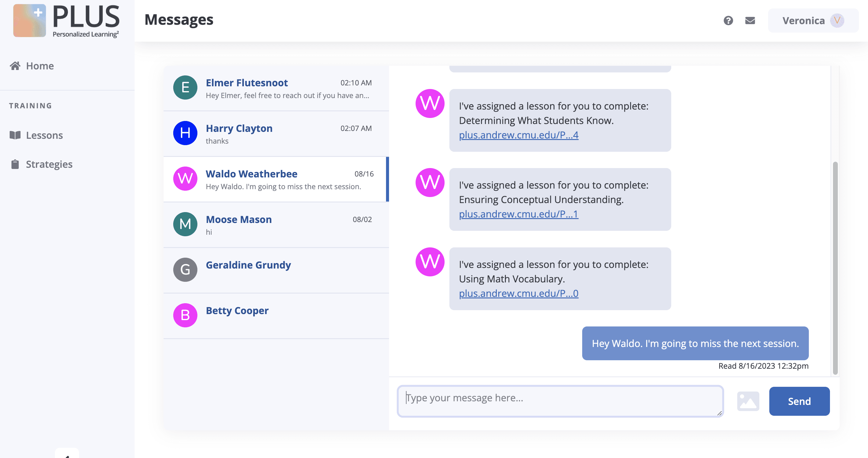Click Harry Clayton's blue H avatar
This screenshot has height=458, width=868.
pos(185,133)
